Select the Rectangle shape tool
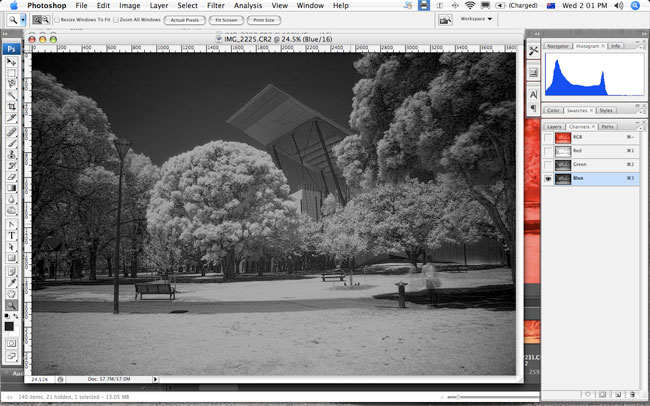 [12, 258]
